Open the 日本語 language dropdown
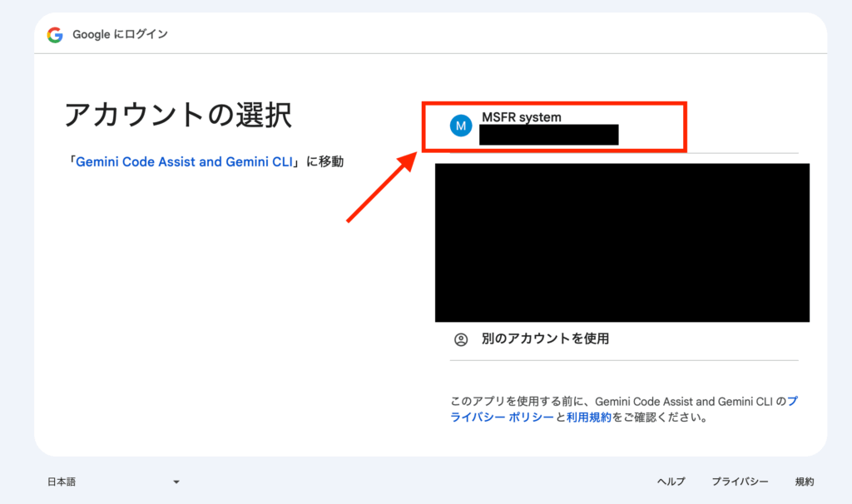The height and width of the screenshot is (504, 852). pyautogui.click(x=113, y=482)
